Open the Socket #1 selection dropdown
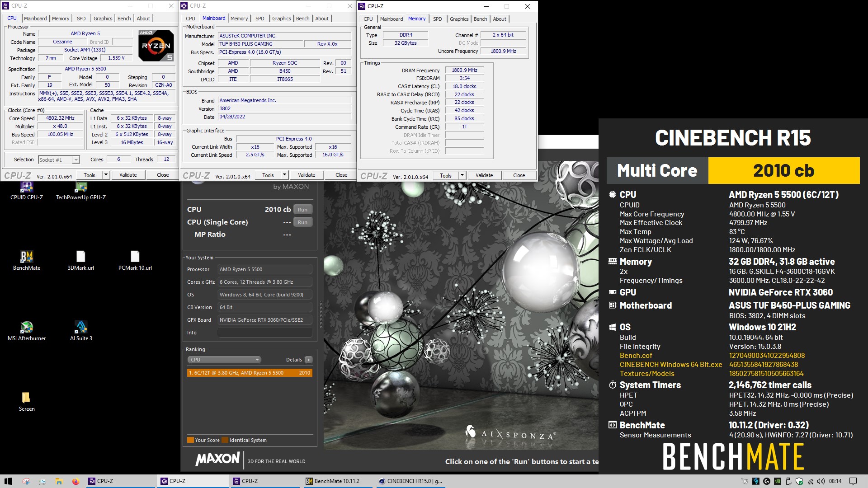 pos(59,160)
